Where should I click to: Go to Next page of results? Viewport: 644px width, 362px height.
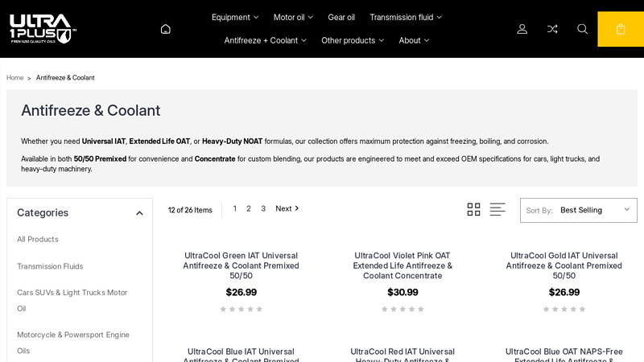click(287, 208)
